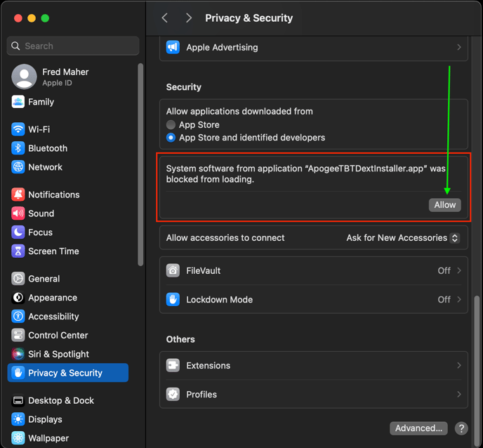Select the Appearance icon
Image resolution: width=483 pixels, height=448 pixels.
click(x=18, y=297)
